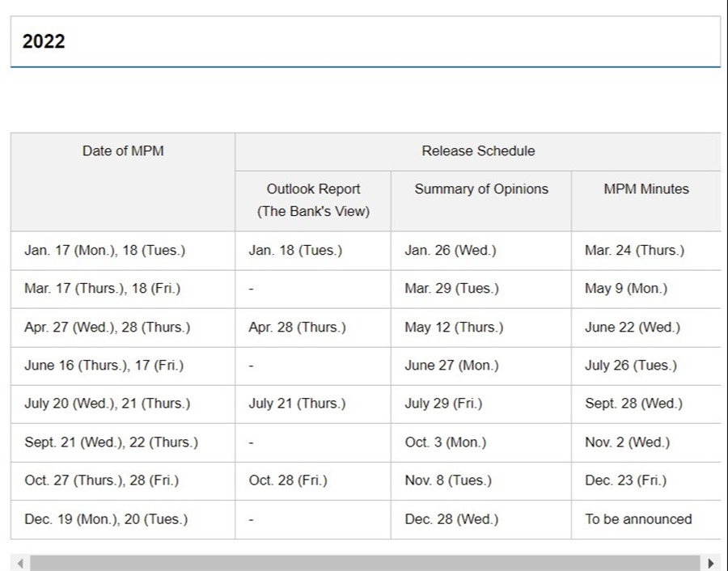Click the horizontal scrollbar thumb
The width and height of the screenshot is (728, 571).
click(x=364, y=563)
